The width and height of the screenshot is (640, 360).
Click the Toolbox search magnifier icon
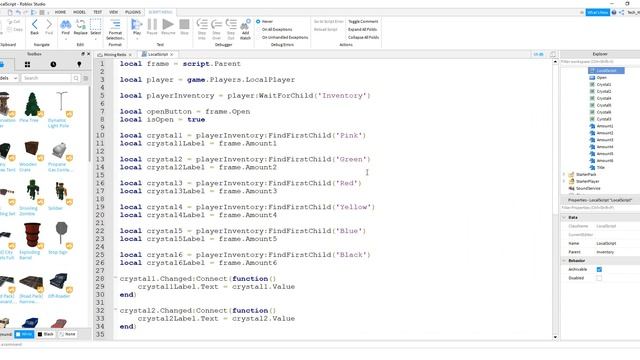pos(76,78)
